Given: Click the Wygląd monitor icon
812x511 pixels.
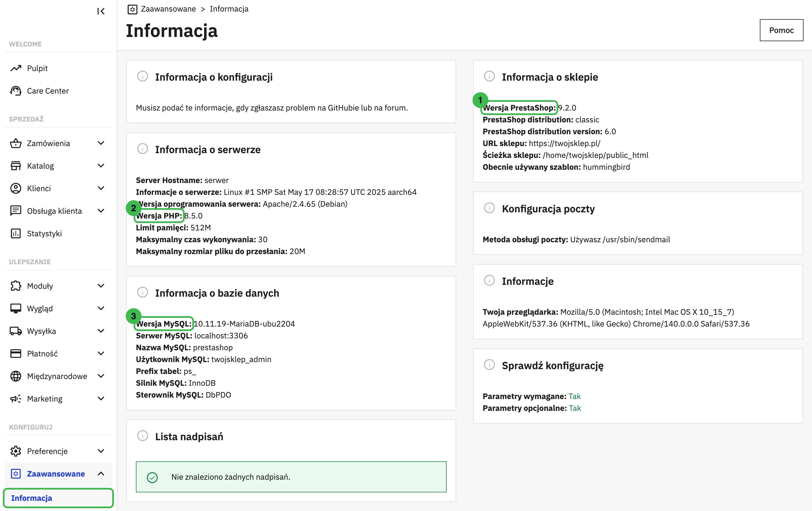Looking at the screenshot, I should pos(16,308).
